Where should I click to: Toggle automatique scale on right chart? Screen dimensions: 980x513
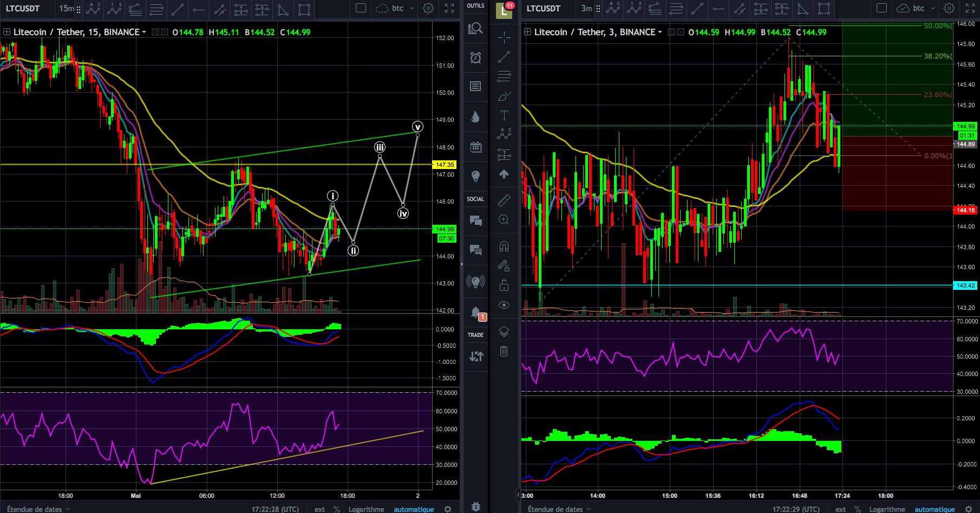935,509
